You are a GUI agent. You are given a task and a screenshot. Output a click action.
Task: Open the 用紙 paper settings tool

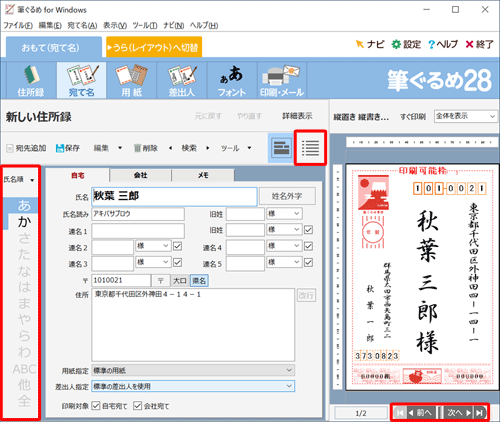pos(132,80)
